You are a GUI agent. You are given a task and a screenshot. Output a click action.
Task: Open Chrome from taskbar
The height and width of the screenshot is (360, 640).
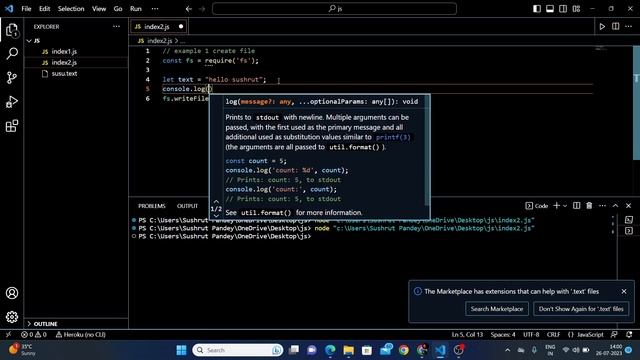(x=404, y=350)
